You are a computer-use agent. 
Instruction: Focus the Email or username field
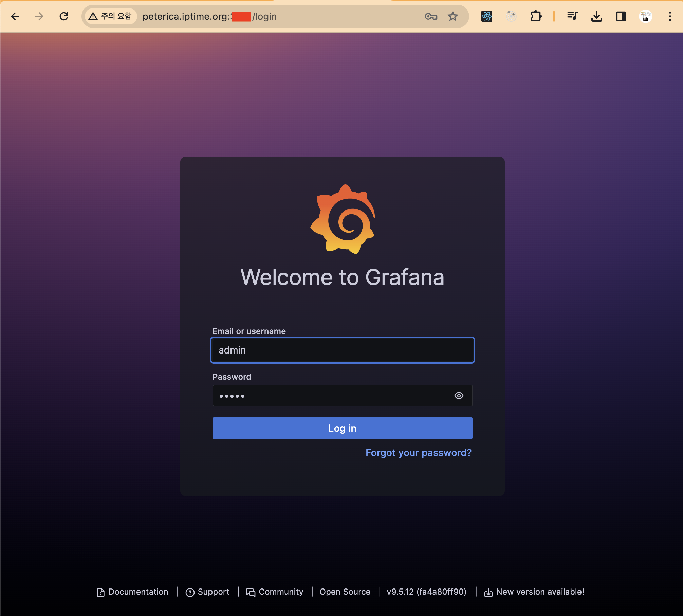pos(342,350)
